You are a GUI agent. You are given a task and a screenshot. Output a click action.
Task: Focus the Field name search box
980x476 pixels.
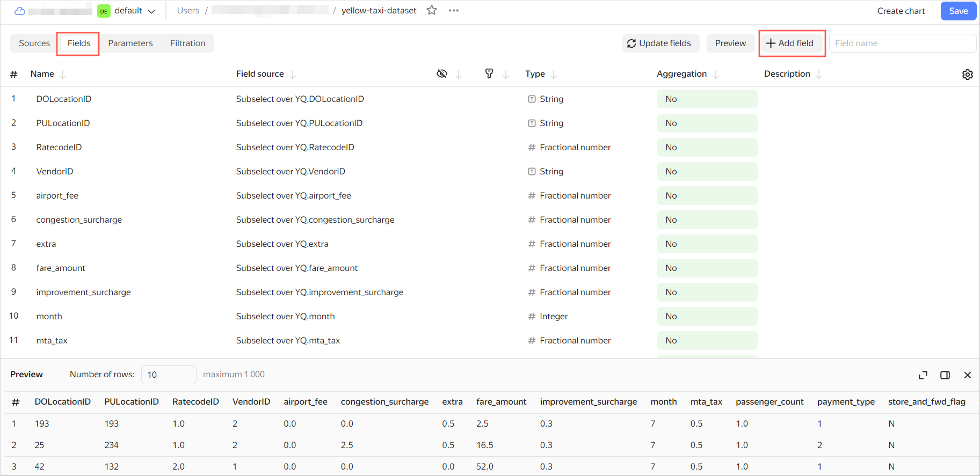pos(902,43)
